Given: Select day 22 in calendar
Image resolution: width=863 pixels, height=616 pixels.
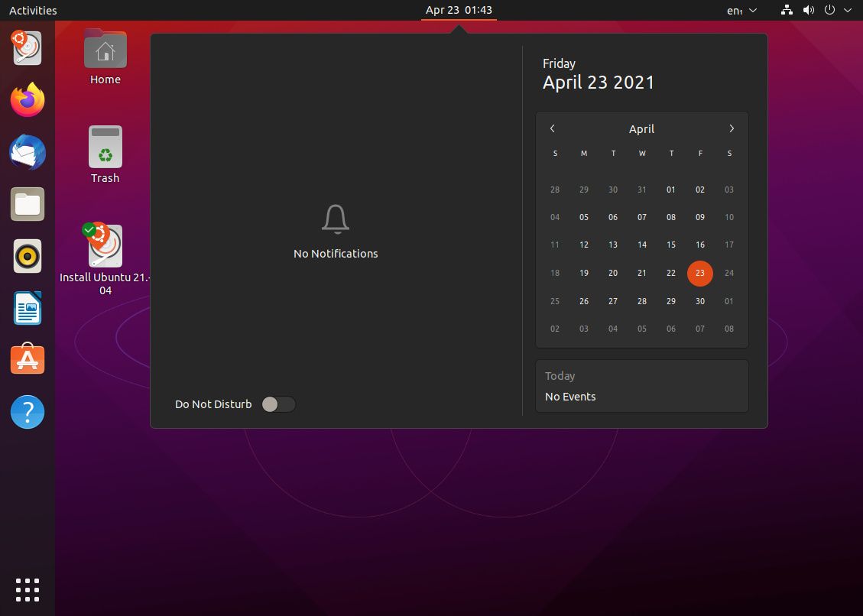Looking at the screenshot, I should coord(671,273).
